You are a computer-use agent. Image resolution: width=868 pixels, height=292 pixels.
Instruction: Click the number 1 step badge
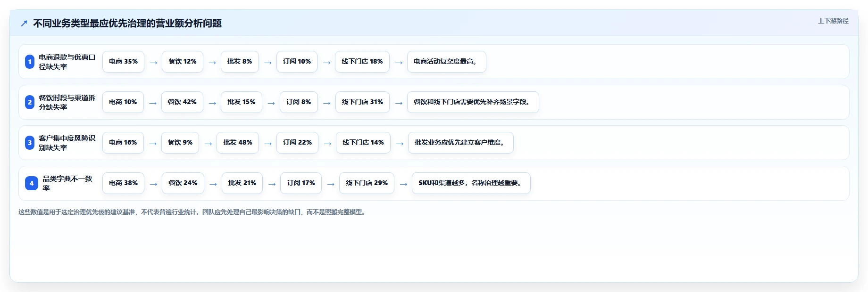coord(30,62)
